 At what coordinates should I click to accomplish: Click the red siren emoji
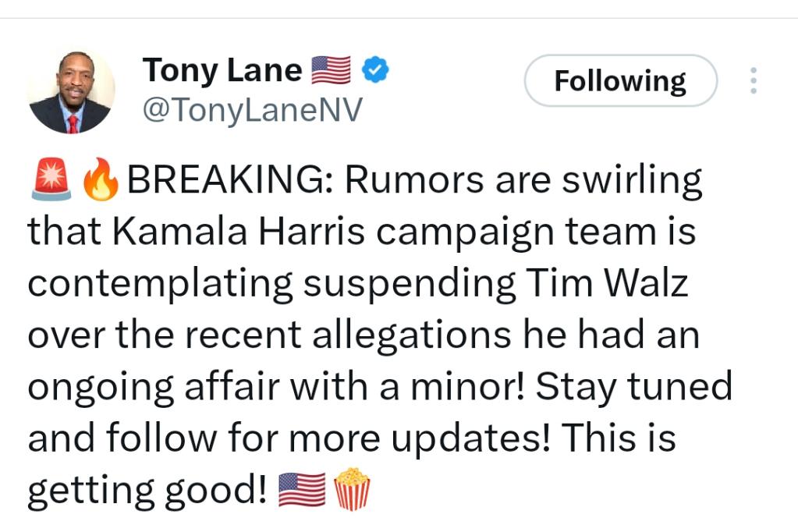point(51,181)
